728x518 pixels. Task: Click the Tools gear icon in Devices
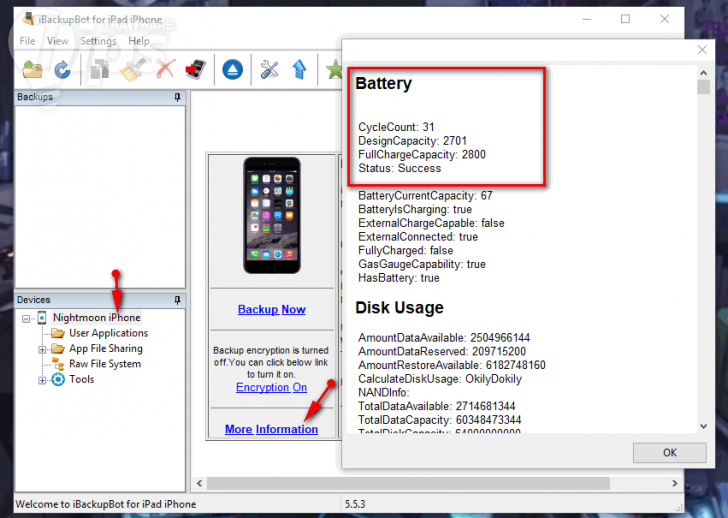[58, 380]
